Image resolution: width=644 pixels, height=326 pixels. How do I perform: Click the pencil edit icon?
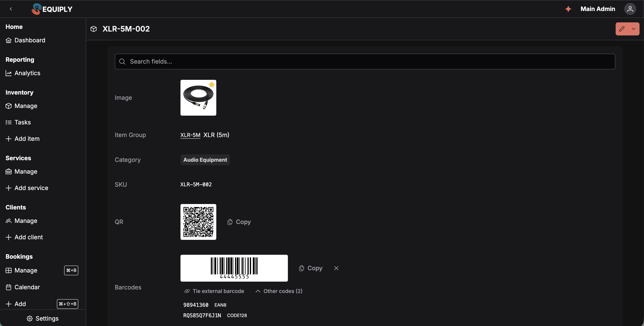[x=622, y=29]
